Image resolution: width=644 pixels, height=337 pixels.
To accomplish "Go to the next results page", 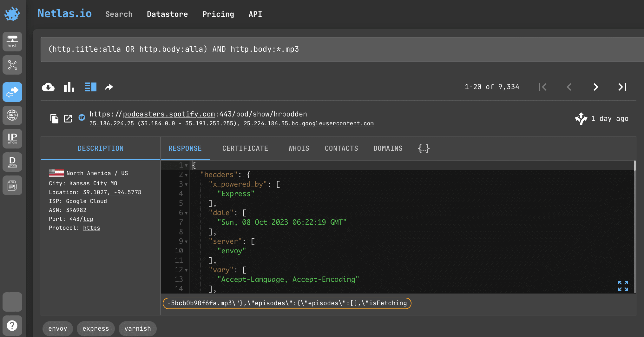I will tap(596, 87).
